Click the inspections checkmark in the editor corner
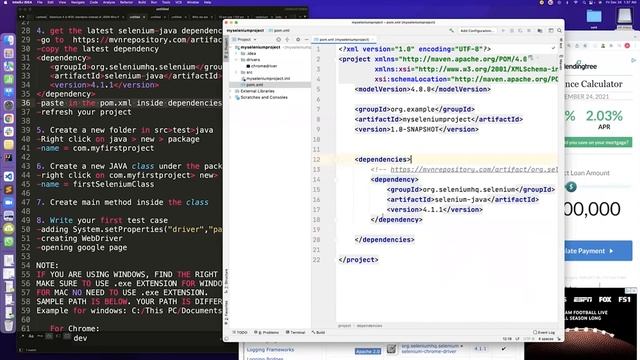This screenshot has width=640, height=360. pos(553,48)
